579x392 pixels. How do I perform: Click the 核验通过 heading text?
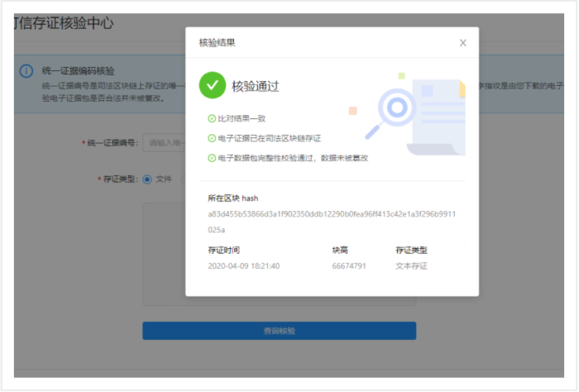coord(256,85)
